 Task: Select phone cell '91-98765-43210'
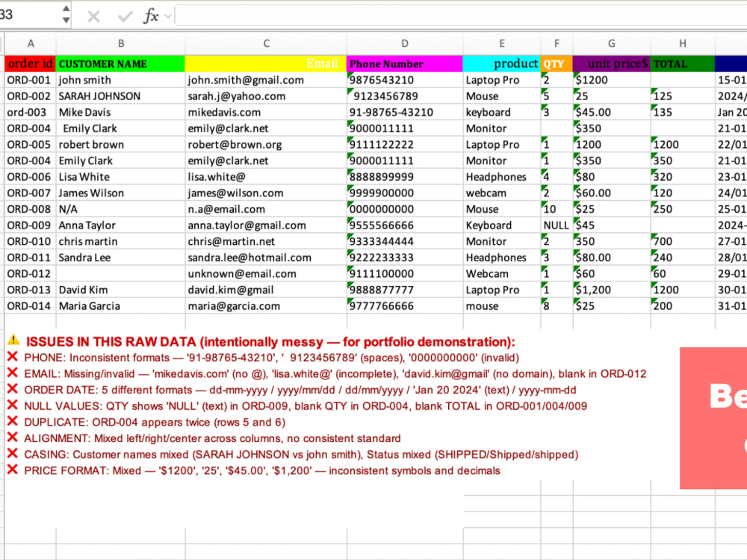(x=405, y=113)
